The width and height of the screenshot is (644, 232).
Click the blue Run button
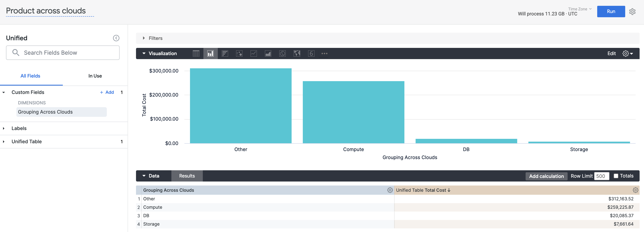click(x=611, y=12)
